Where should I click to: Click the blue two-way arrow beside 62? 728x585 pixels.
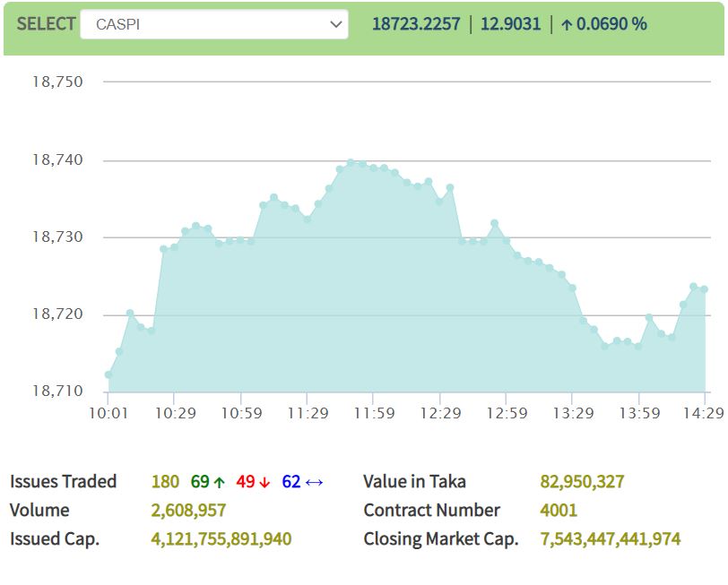pyautogui.click(x=314, y=482)
